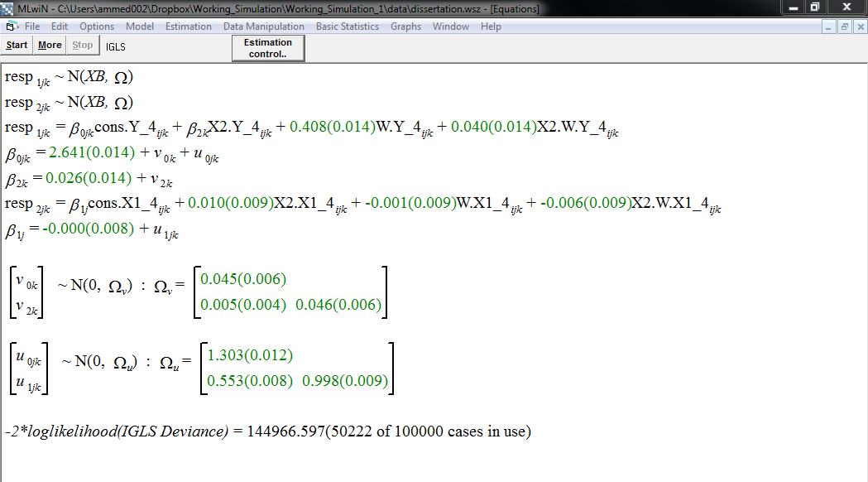
Task: Open the MDI document system menu icon
Action: [x=12, y=27]
